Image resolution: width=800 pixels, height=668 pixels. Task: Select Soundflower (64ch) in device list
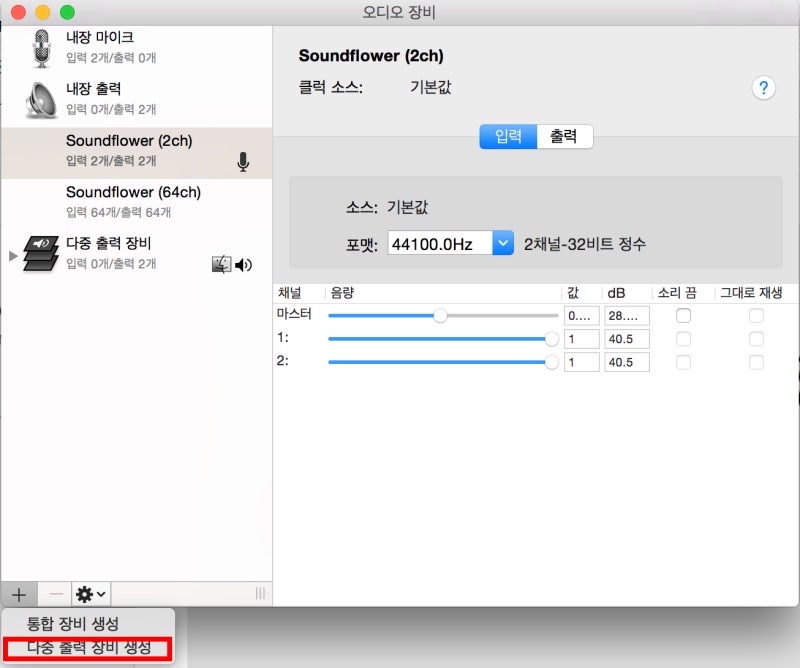(137, 203)
